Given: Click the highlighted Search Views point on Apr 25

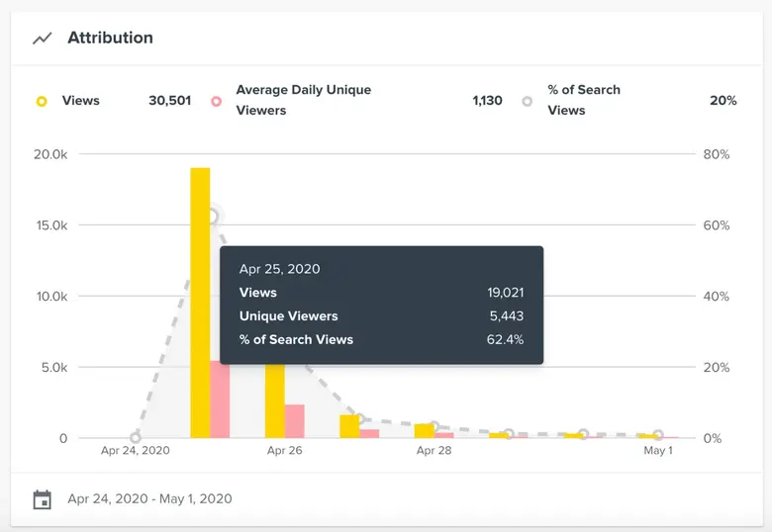Looking at the screenshot, I should (x=212, y=216).
